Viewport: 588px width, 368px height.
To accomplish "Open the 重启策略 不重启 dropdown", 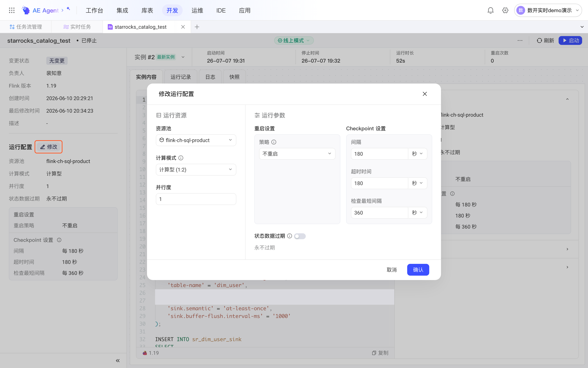I will coord(297,154).
